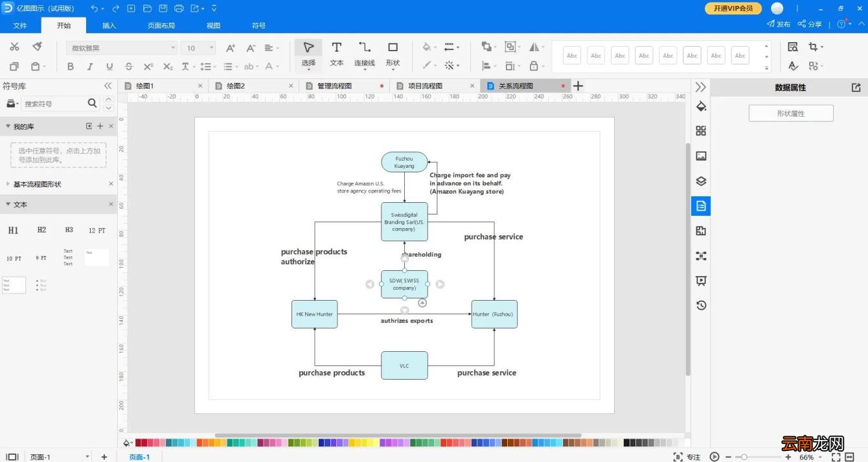Click the print icon in title bar
Viewport: 868px width, 462px height.
179,8
